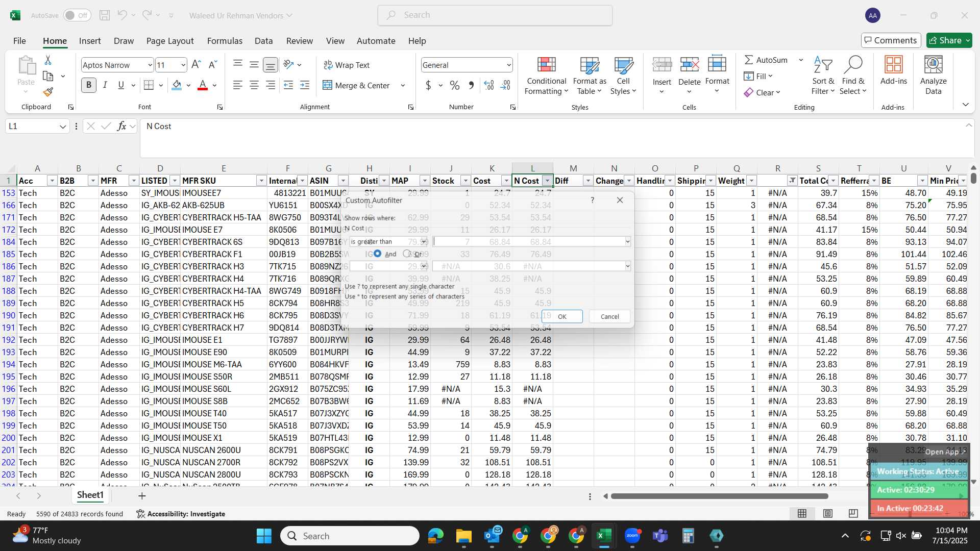The image size is (980, 551).
Task: Select the And radio option
Action: (x=377, y=254)
